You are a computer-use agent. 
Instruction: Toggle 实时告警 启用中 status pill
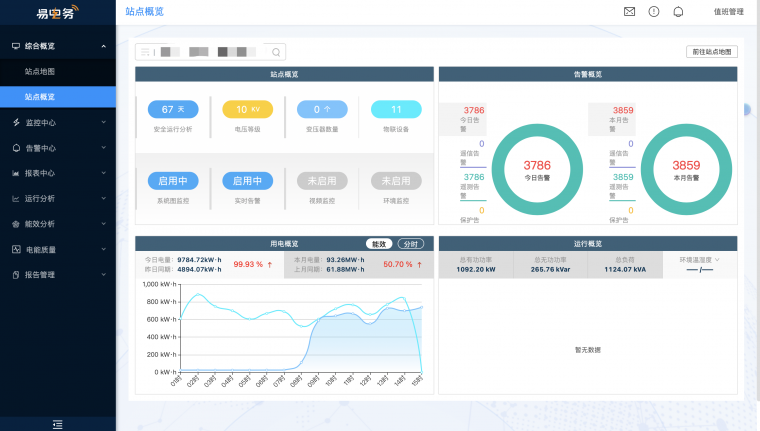pos(247,181)
